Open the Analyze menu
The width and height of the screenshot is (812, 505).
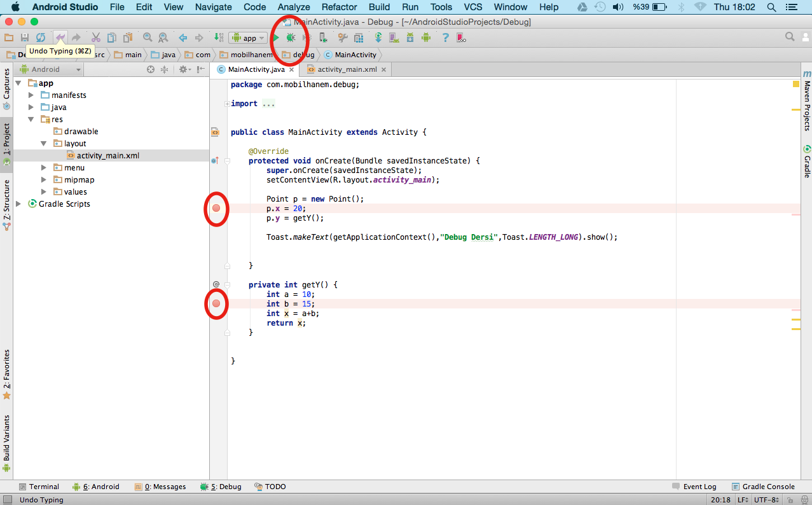294,7
